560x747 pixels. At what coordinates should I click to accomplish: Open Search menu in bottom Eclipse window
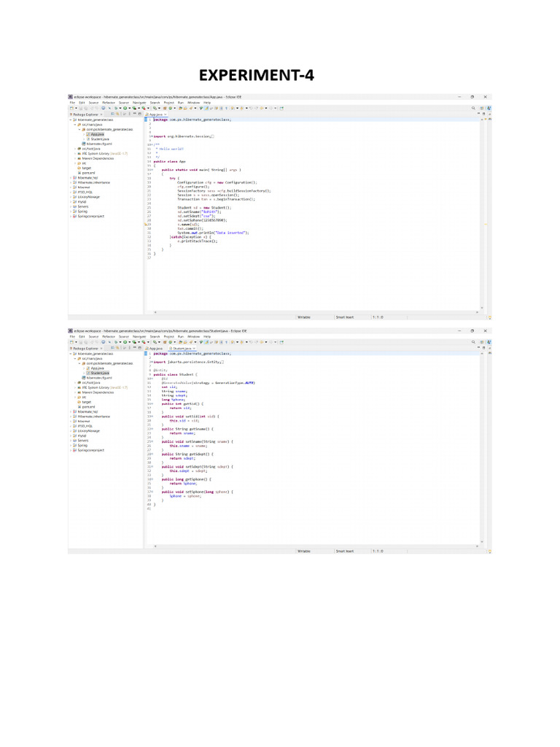click(x=155, y=336)
